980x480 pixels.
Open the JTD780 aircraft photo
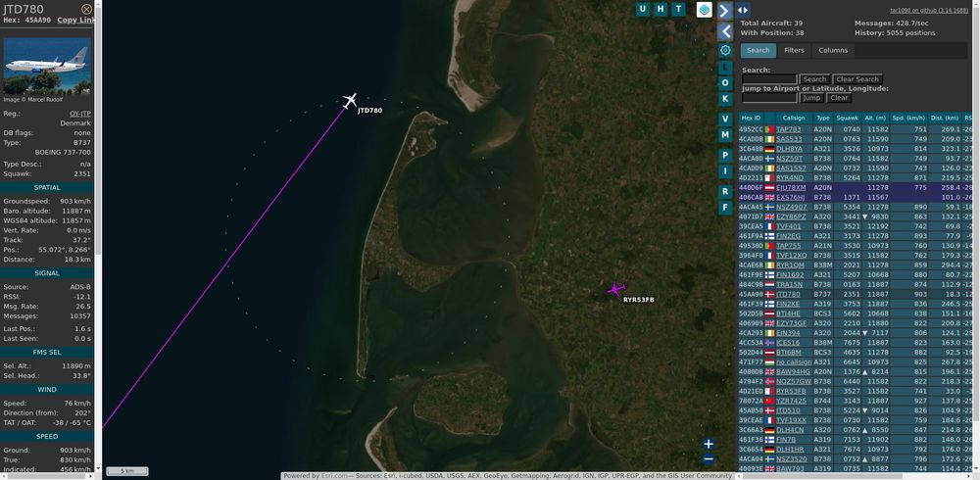(x=47, y=67)
